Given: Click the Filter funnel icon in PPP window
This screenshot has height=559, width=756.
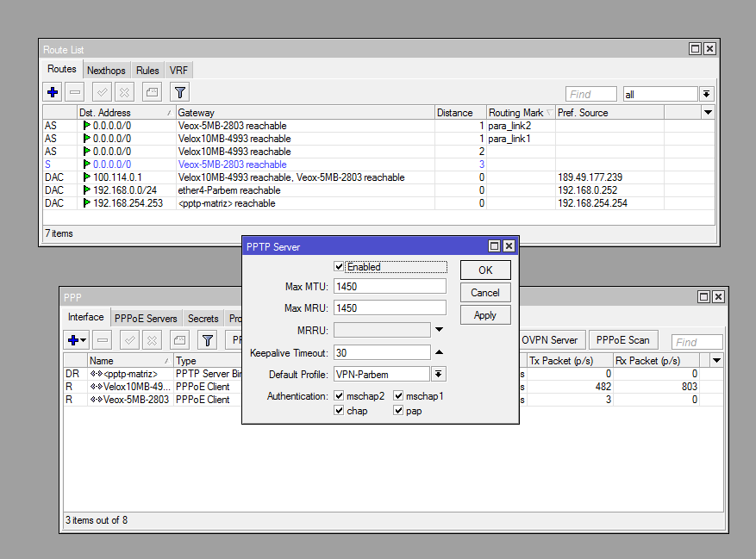Looking at the screenshot, I should (x=207, y=340).
